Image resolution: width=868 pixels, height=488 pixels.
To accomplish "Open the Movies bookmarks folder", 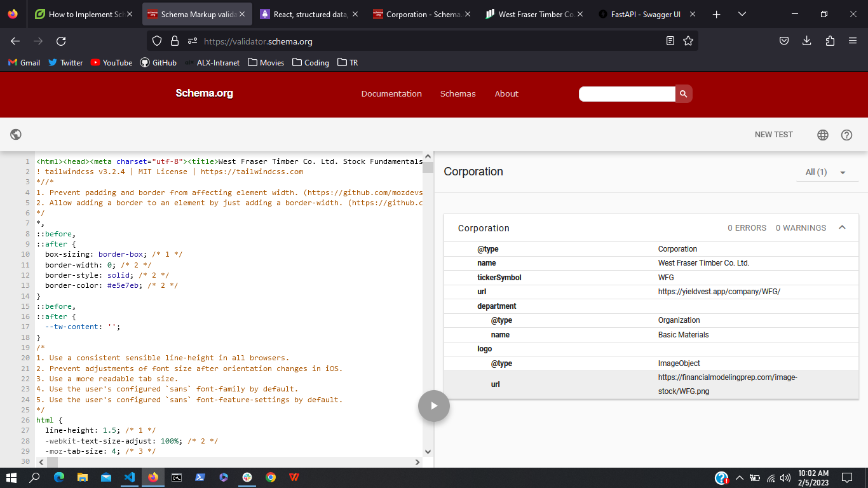I will (266, 62).
